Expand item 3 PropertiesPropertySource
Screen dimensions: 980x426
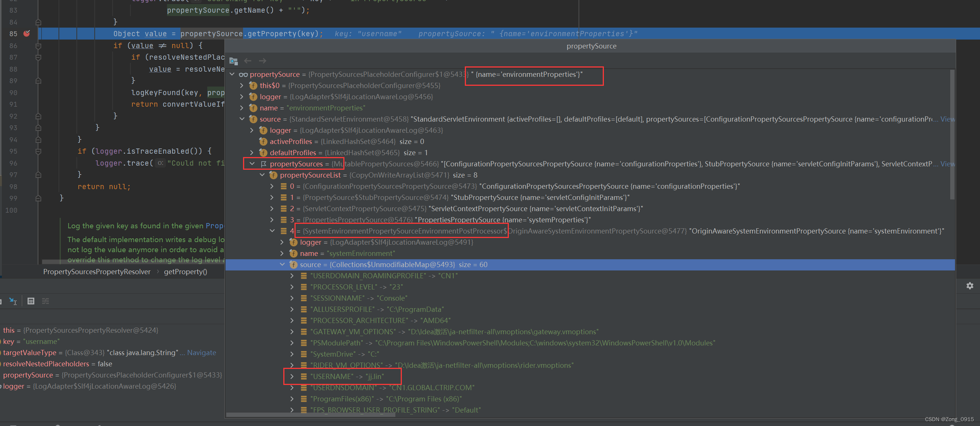coord(272,220)
